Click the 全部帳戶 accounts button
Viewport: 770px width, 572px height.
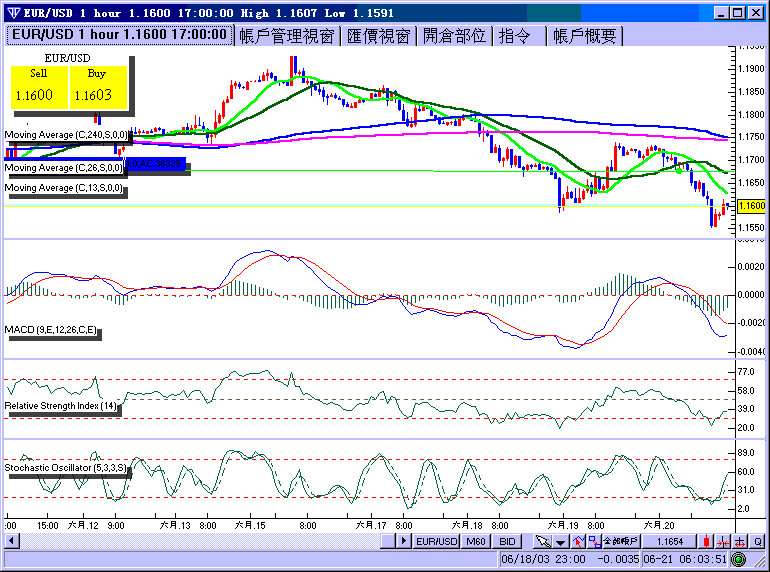(621, 541)
